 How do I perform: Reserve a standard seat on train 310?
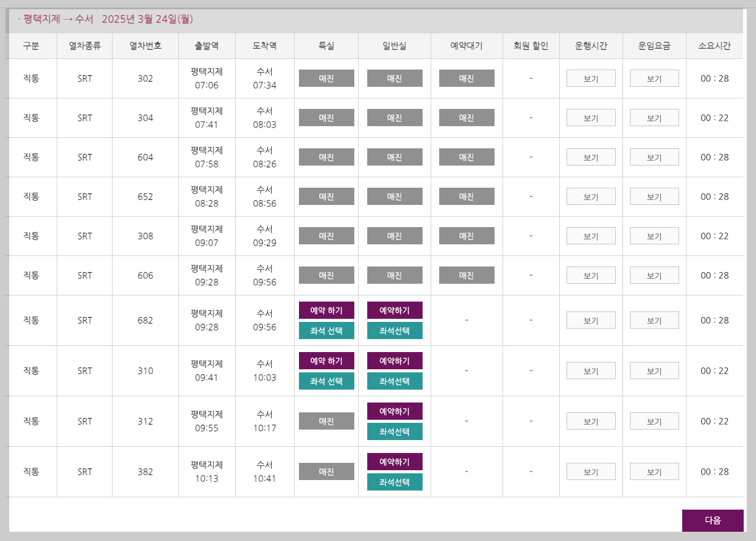pyautogui.click(x=394, y=360)
